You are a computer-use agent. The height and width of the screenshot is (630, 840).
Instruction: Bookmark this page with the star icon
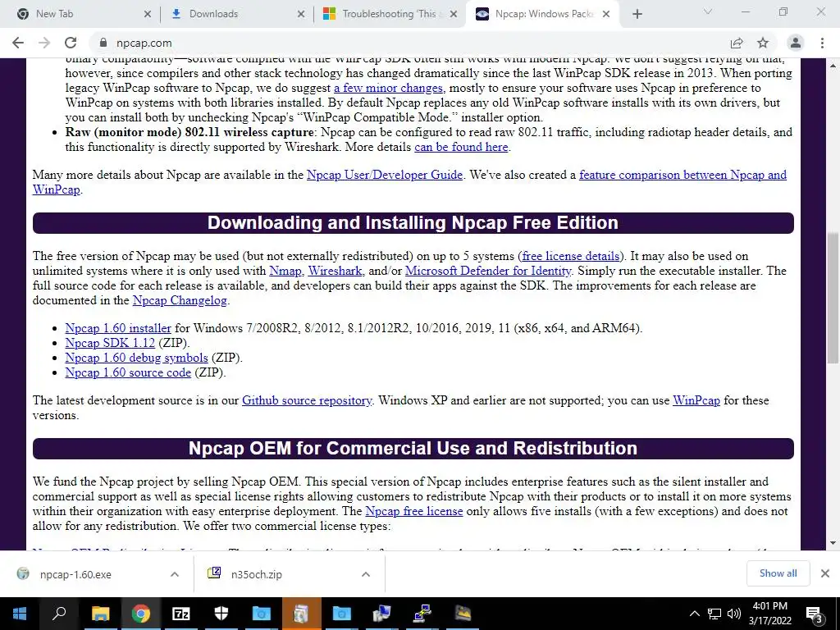click(763, 43)
